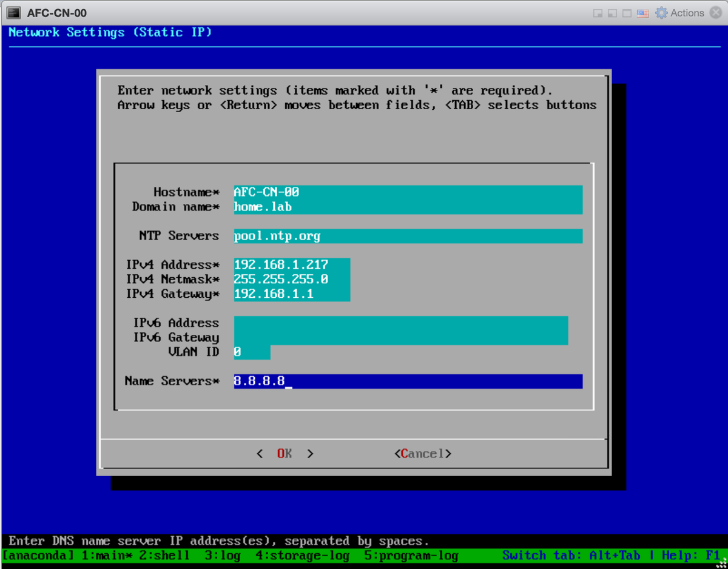This screenshot has width=728, height=569.
Task: Click the terminal icon beside AFC-CN-00
Action: tap(13, 12)
